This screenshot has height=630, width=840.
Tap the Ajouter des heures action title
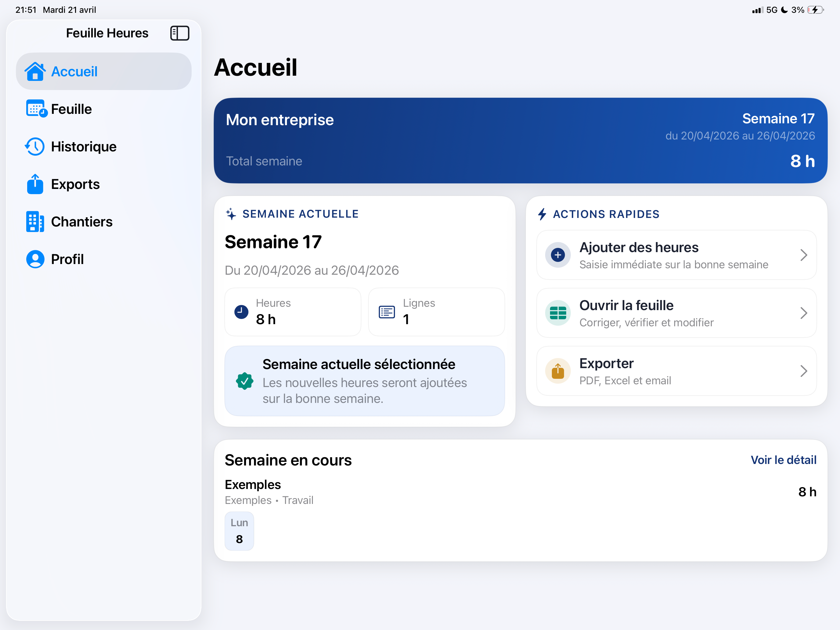(x=639, y=247)
